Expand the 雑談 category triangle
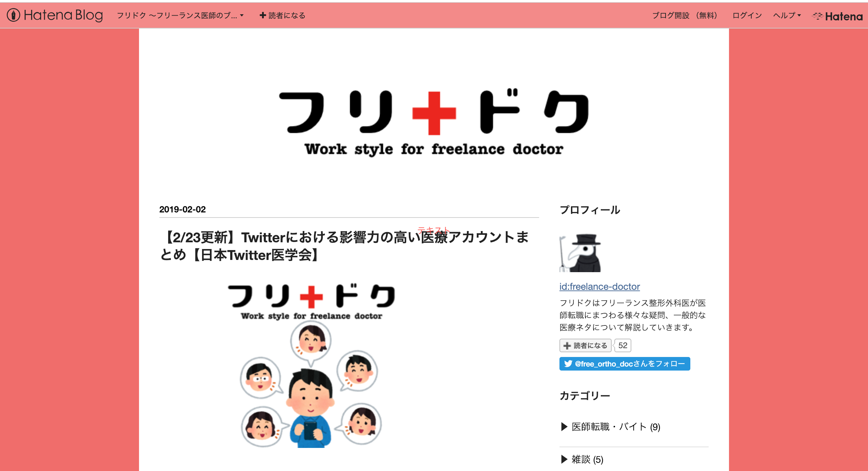The width and height of the screenshot is (868, 471). pos(564,459)
